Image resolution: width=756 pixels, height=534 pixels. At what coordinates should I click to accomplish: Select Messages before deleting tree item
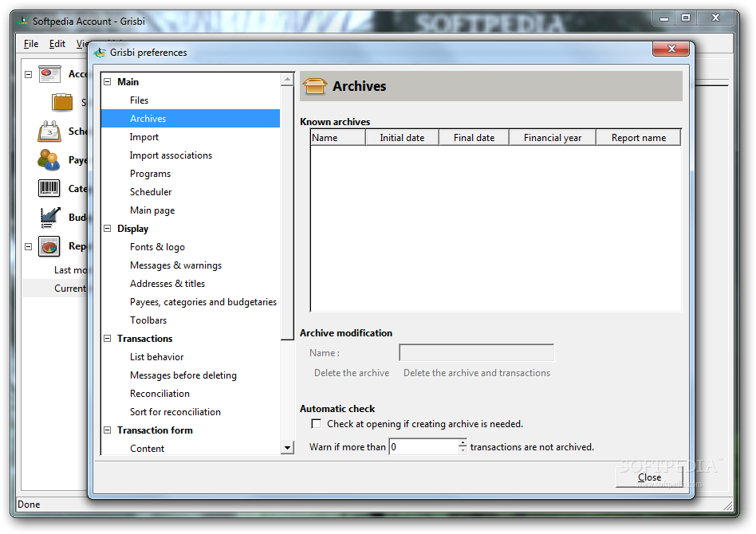(183, 375)
